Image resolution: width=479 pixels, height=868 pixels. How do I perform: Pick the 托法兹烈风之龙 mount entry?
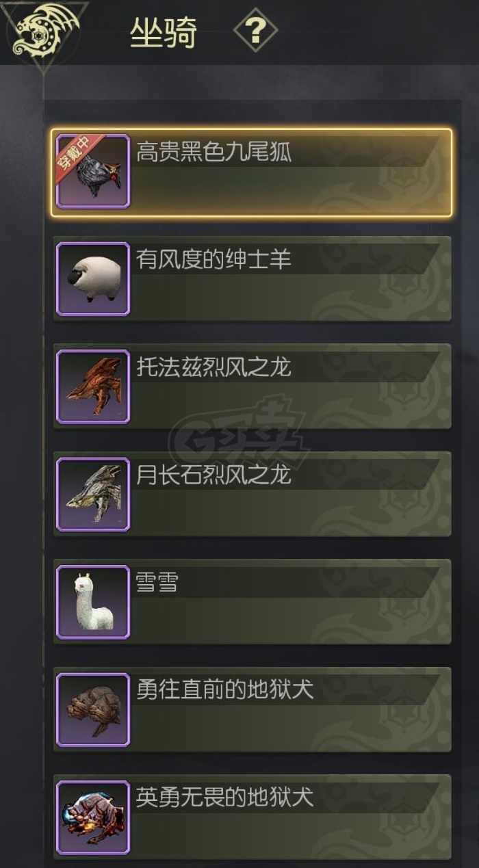coord(252,386)
